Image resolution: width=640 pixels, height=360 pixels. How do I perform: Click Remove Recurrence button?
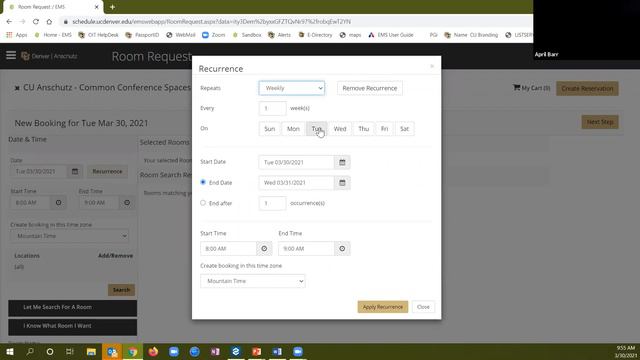369,88
